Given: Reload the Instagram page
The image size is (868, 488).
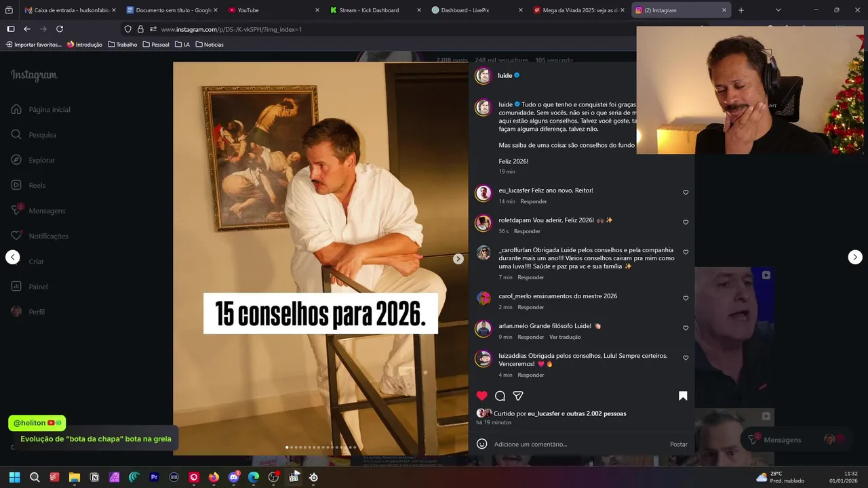Looking at the screenshot, I should (60, 29).
